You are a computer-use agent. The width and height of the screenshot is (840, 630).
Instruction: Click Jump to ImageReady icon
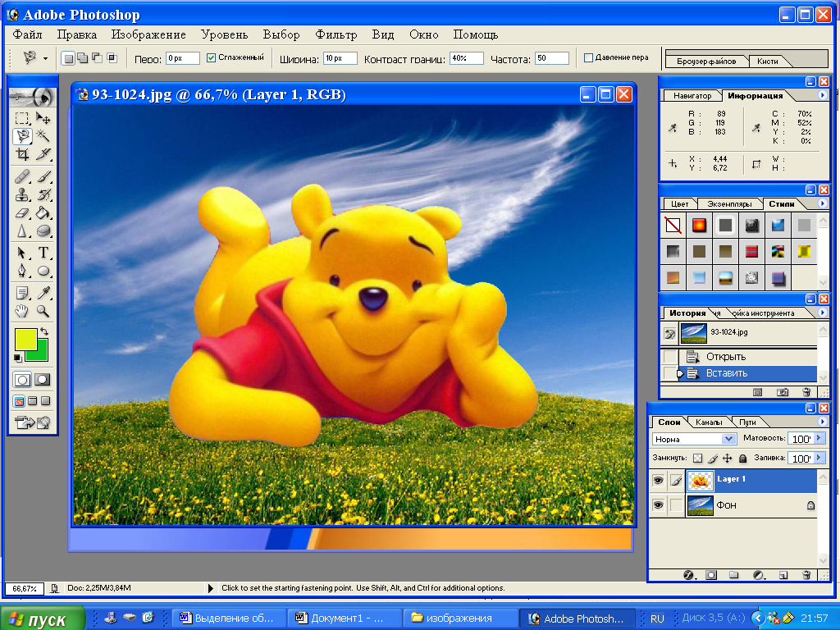point(33,422)
